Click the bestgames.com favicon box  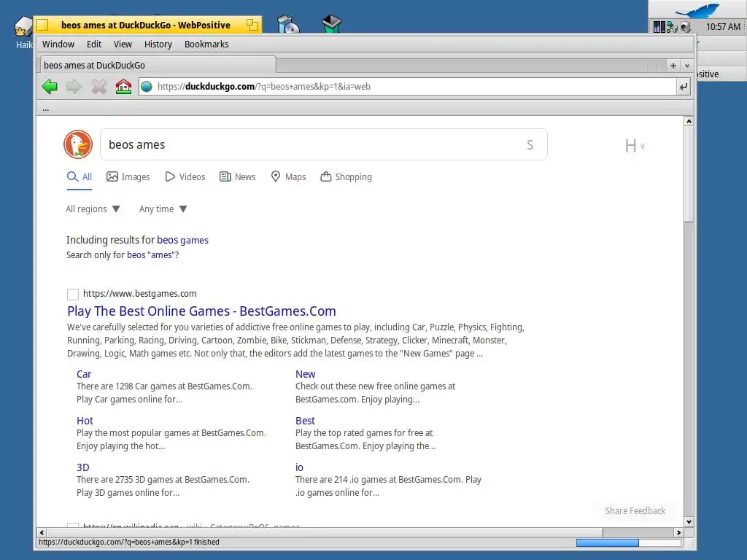(x=73, y=295)
